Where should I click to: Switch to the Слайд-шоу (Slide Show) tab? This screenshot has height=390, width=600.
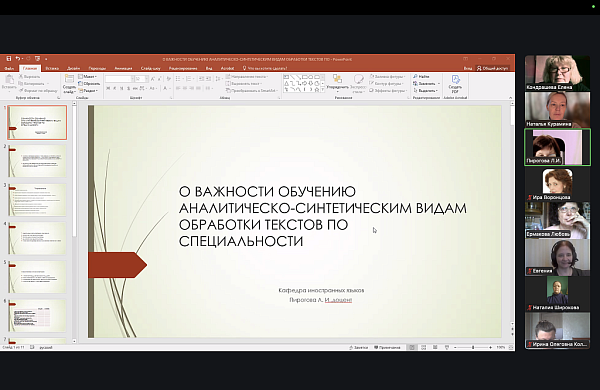tap(151, 68)
